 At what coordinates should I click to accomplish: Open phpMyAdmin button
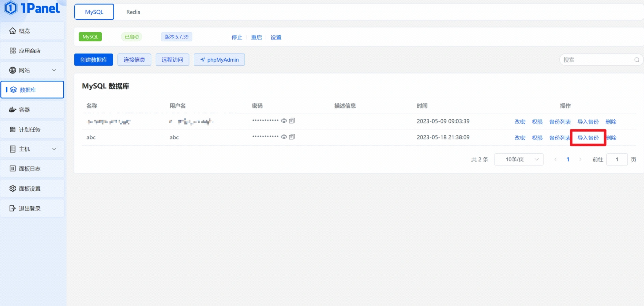coord(219,60)
